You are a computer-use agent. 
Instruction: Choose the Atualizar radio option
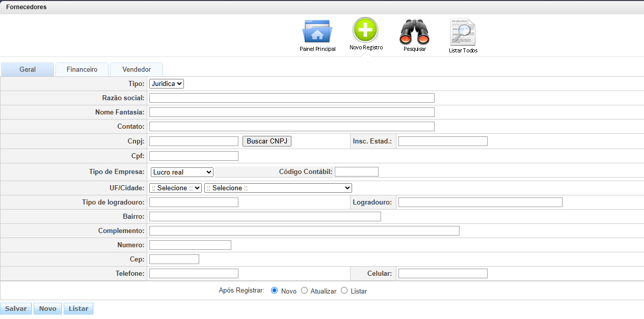coord(305,291)
